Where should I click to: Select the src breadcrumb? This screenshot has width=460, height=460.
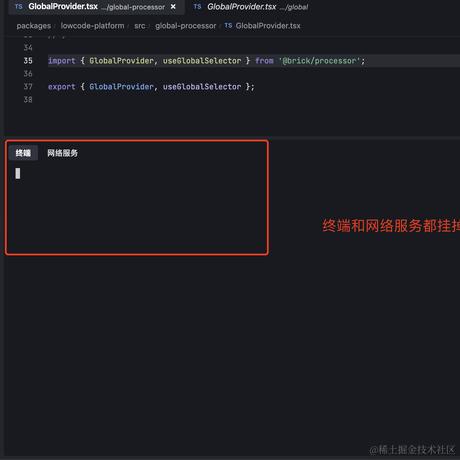[140, 26]
